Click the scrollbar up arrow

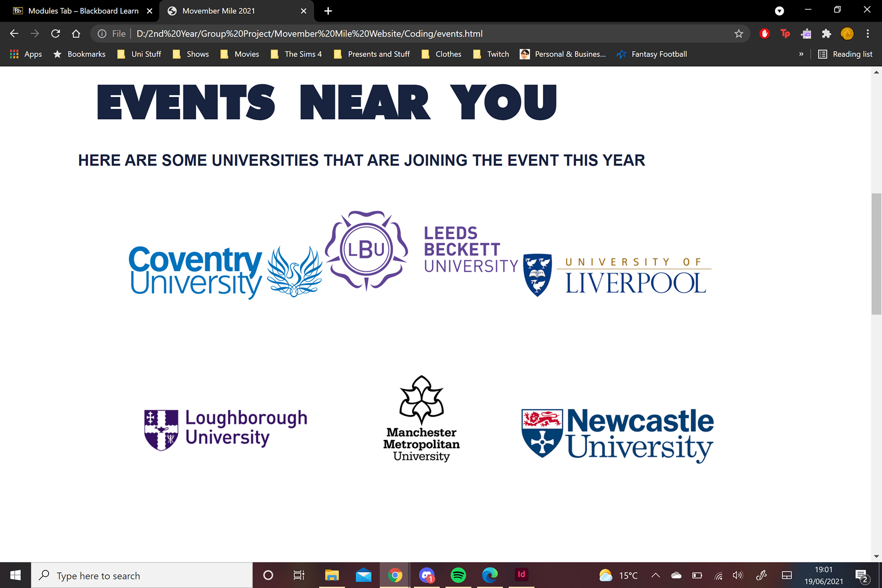pos(876,72)
